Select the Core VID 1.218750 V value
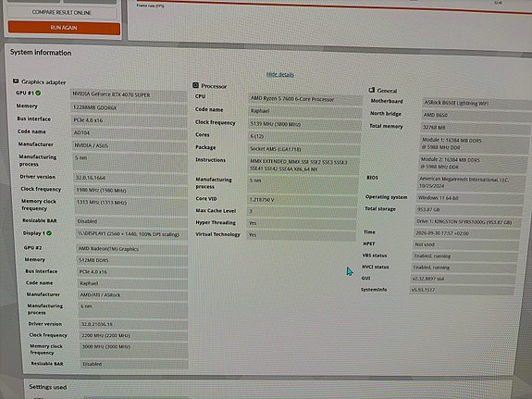 tap(303, 200)
